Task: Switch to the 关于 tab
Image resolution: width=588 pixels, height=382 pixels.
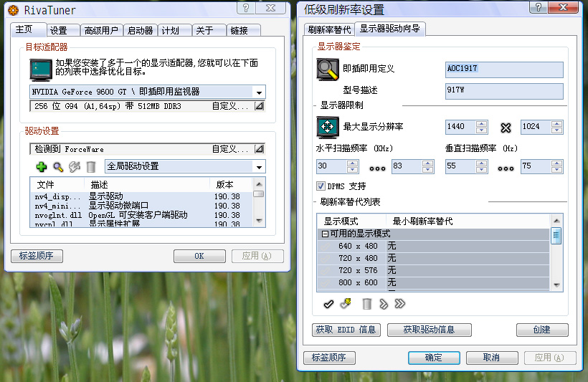Action: coord(209,30)
